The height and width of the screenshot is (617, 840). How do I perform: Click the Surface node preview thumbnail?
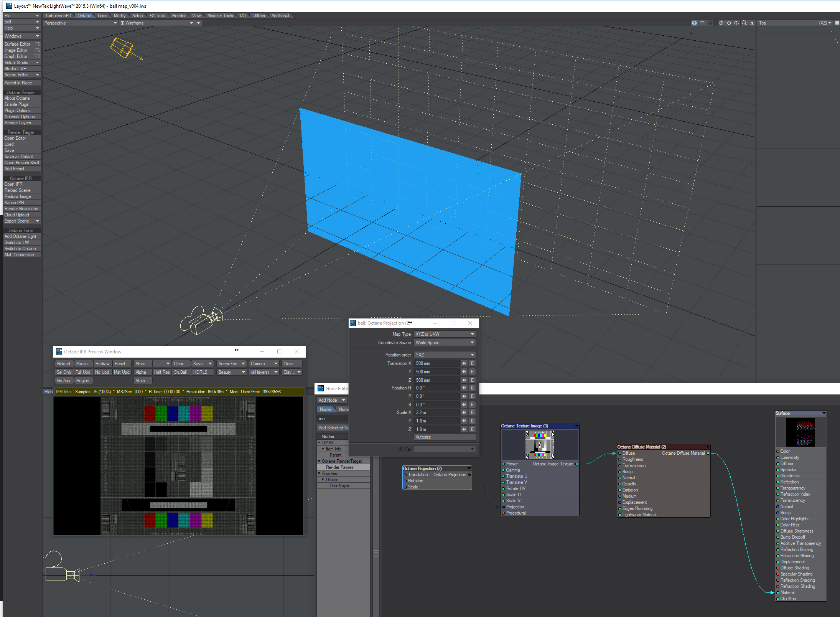pos(800,432)
